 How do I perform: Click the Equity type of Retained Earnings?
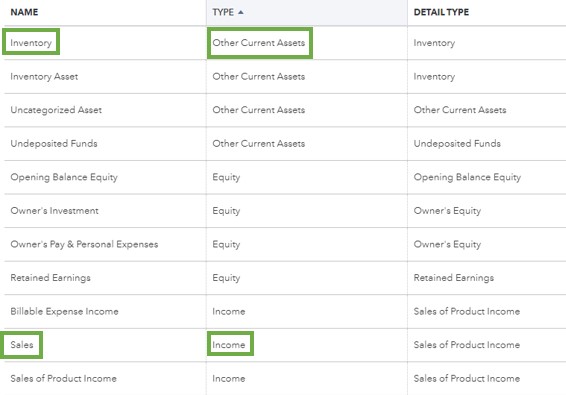(x=226, y=278)
